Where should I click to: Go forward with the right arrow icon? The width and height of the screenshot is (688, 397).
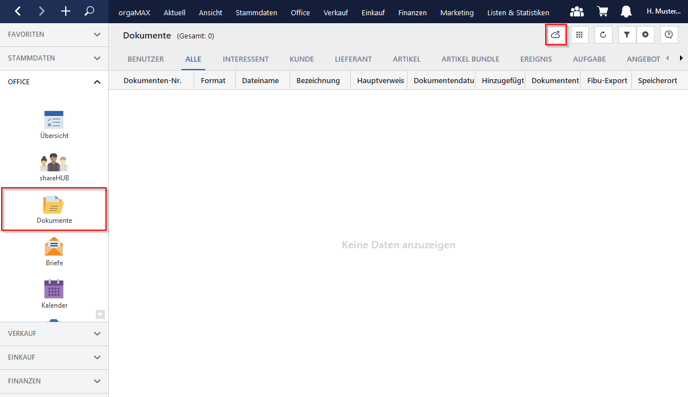pyautogui.click(x=41, y=11)
